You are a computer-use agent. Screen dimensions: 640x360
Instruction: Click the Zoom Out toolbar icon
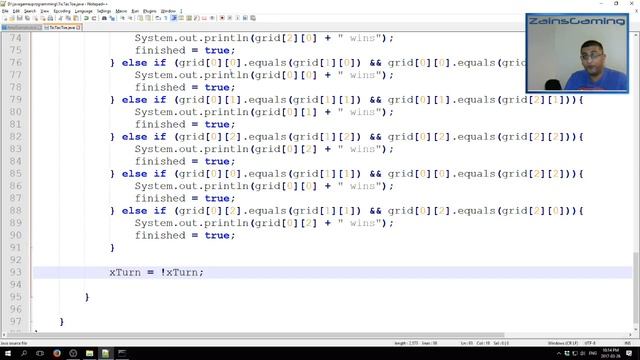pos(131,18)
